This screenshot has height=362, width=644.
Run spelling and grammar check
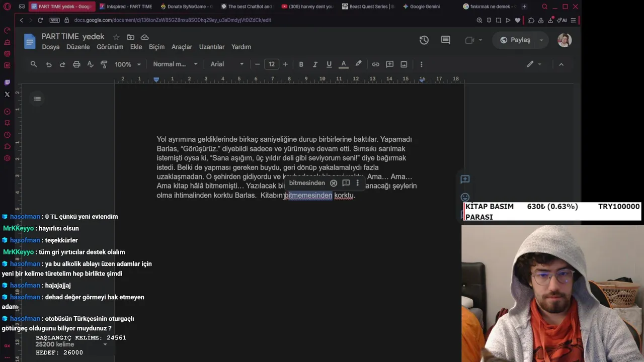point(91,64)
